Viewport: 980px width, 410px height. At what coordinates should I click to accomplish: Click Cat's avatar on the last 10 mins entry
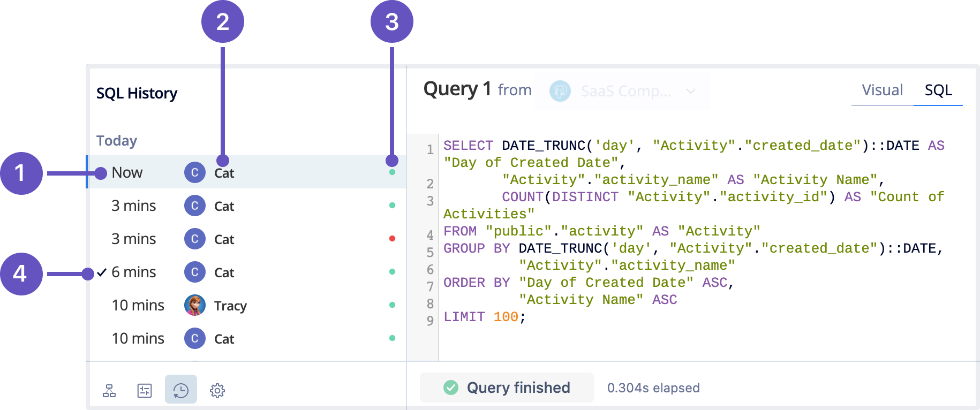[x=194, y=338]
